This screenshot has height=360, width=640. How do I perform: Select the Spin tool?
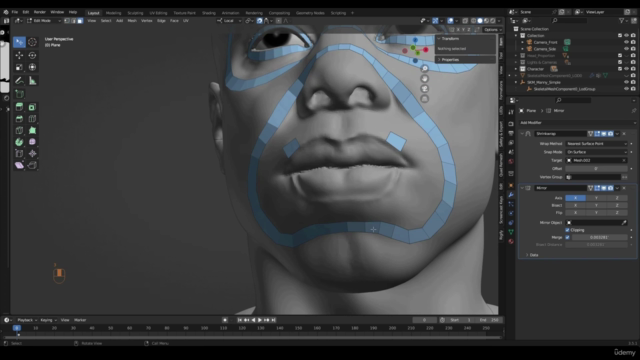coord(19,142)
